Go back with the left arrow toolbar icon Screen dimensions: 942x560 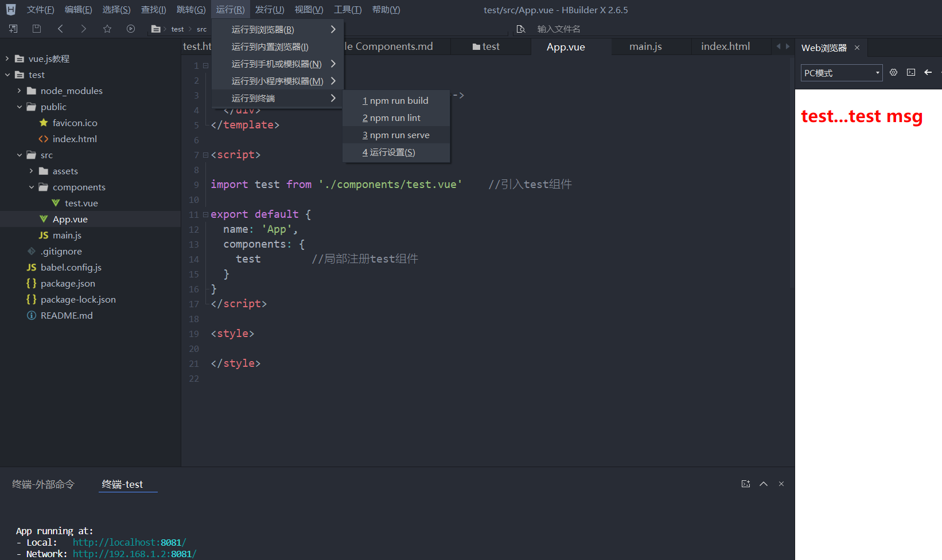(60, 29)
